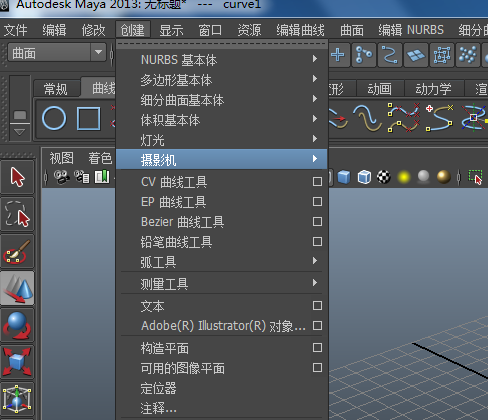Viewport: 488px width, 420px height.
Task: Open EP 曲线工具 option box
Action: [x=317, y=202]
